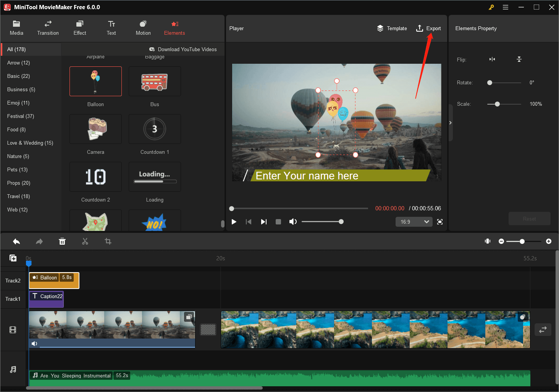Play the video preview
Screen dimensions: 559x392
(234, 222)
